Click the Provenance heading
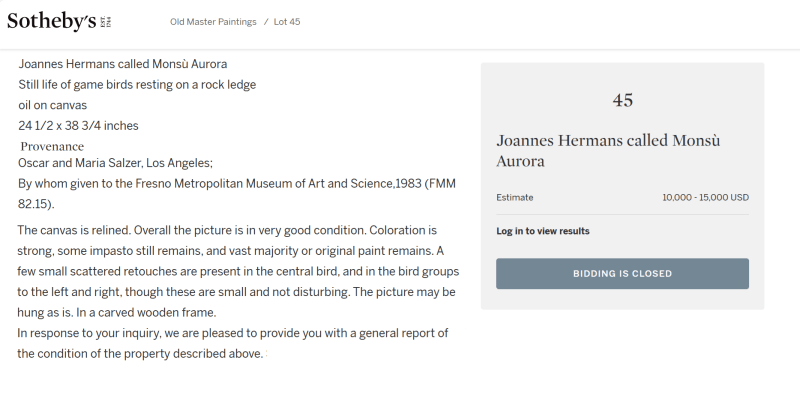Viewport: 800px width, 404px height. pos(52,146)
